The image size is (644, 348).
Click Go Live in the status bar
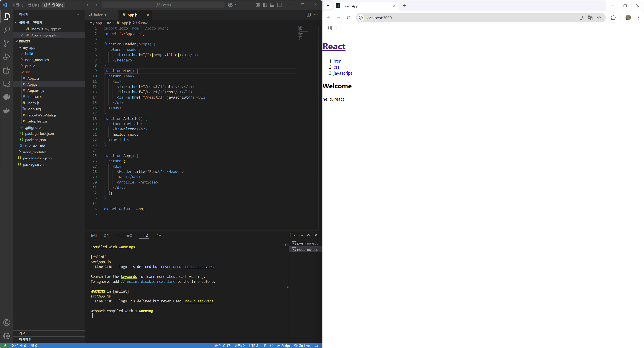(302, 346)
